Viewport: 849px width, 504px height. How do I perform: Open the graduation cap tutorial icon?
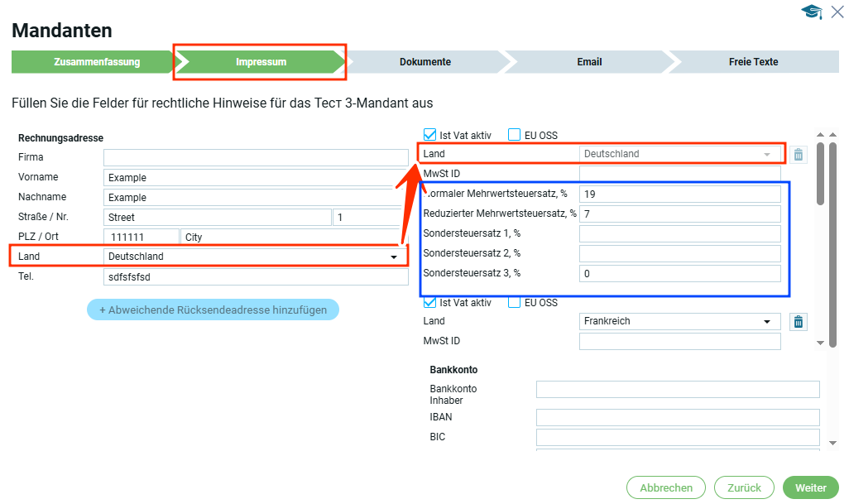click(x=811, y=12)
